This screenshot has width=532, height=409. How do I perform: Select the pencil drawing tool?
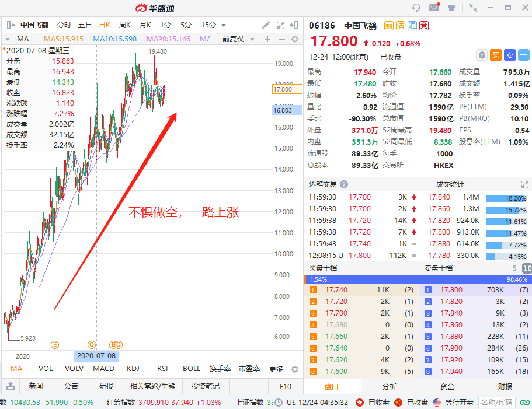tap(266, 25)
